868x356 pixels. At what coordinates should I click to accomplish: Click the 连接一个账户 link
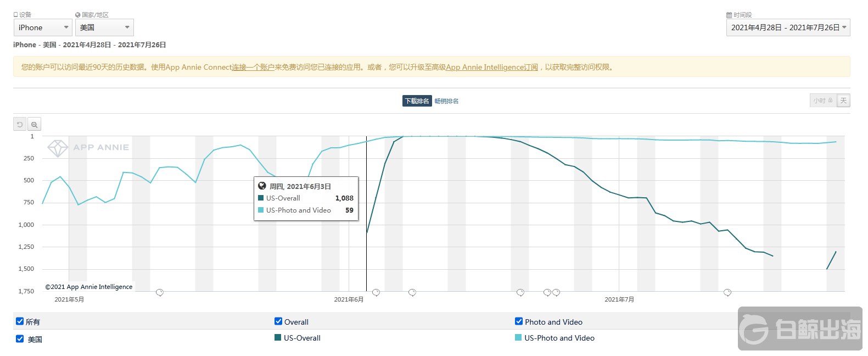coord(253,68)
